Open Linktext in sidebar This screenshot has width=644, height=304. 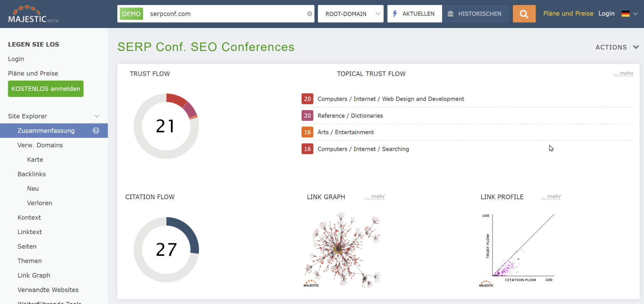30,232
